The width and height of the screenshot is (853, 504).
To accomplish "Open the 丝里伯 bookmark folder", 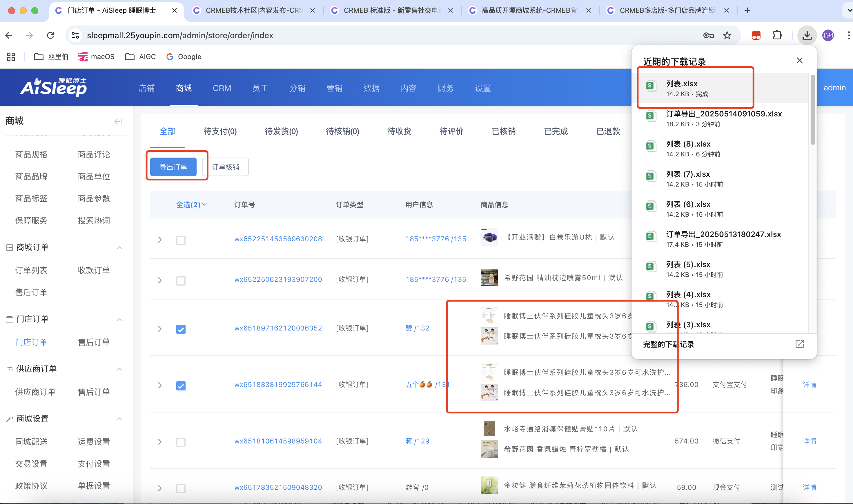I will [51, 57].
